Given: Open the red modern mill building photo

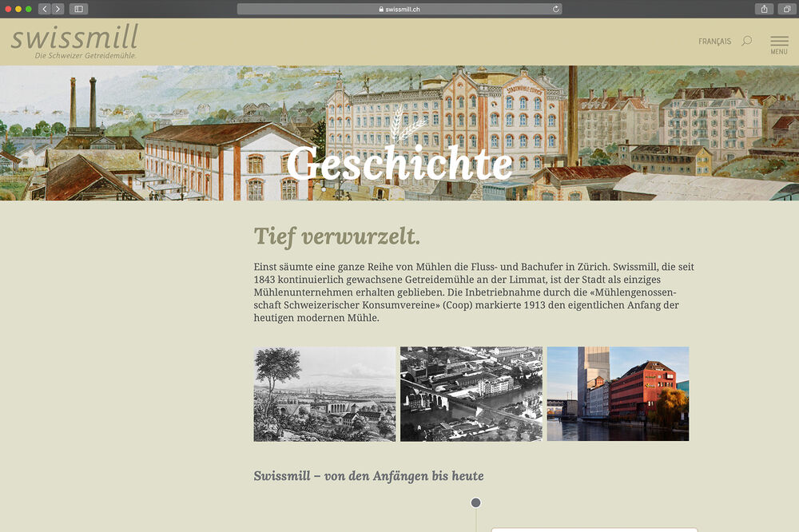Looking at the screenshot, I should click(618, 394).
